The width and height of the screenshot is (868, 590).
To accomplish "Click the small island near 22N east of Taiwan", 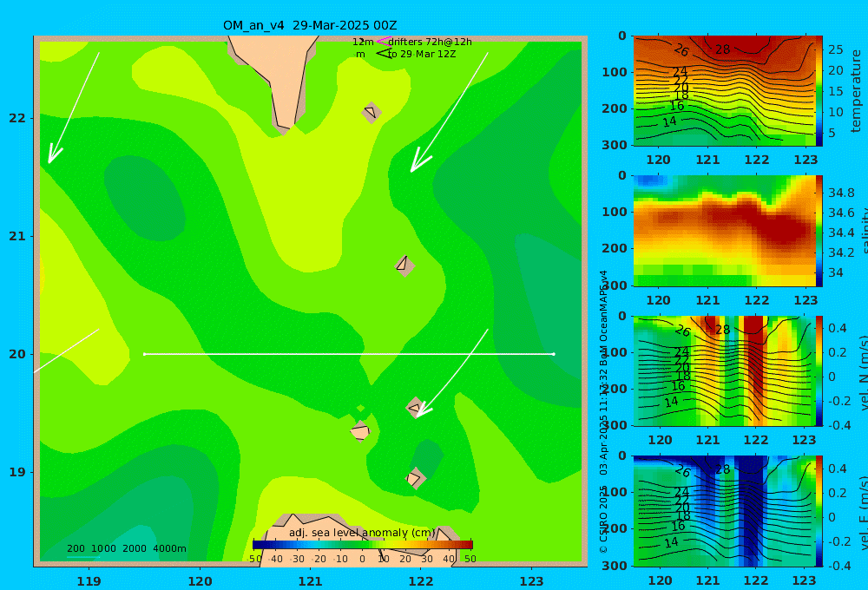I will coord(371,112).
